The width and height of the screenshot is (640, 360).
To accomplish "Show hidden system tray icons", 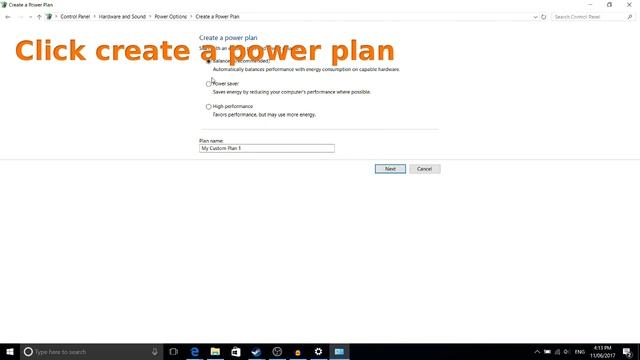I will point(537,352).
